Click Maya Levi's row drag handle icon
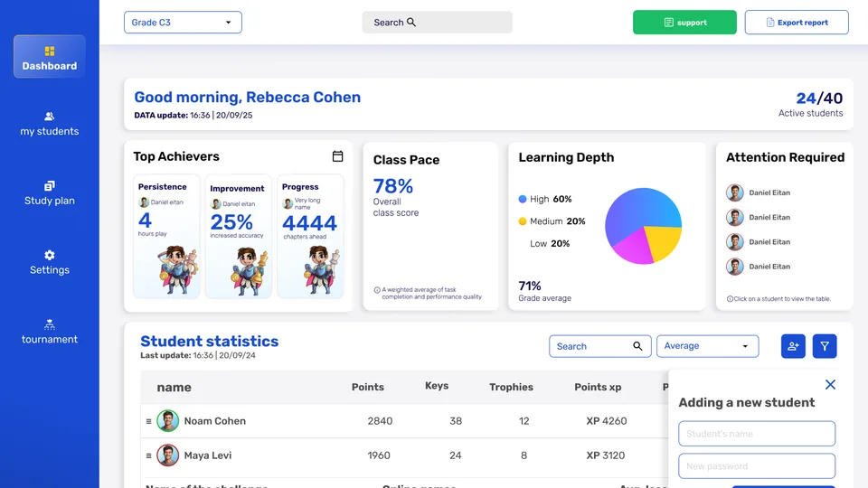The image size is (868, 488). point(148,455)
